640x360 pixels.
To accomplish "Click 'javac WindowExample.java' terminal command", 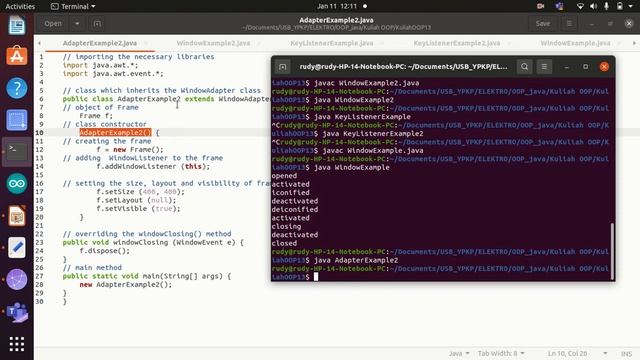I will 373,150.
